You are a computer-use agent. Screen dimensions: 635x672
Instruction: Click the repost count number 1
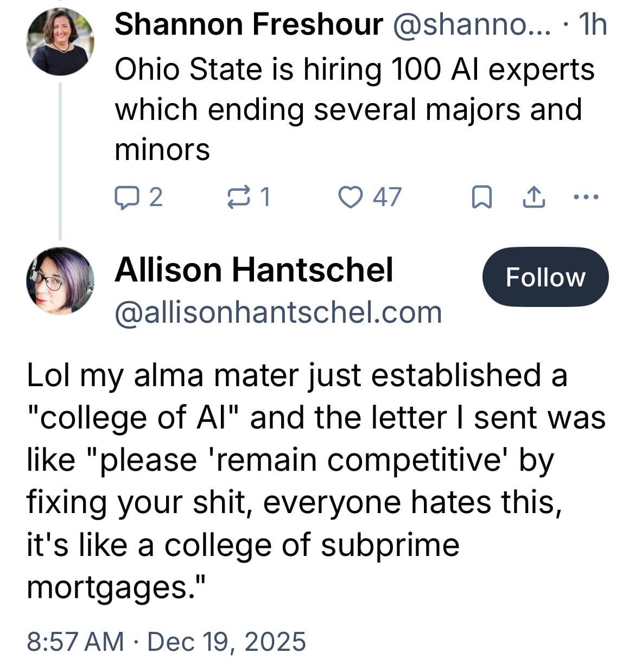point(264,197)
